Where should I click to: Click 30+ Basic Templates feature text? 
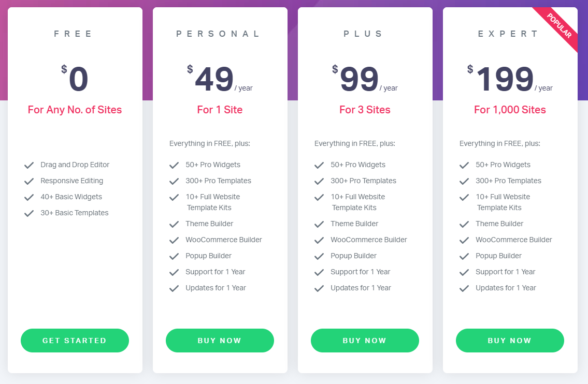pos(75,213)
